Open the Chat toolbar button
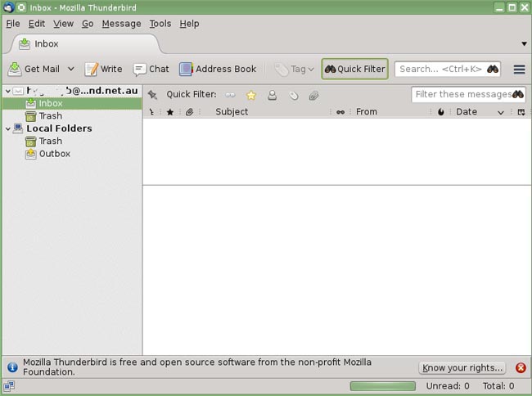 (151, 70)
